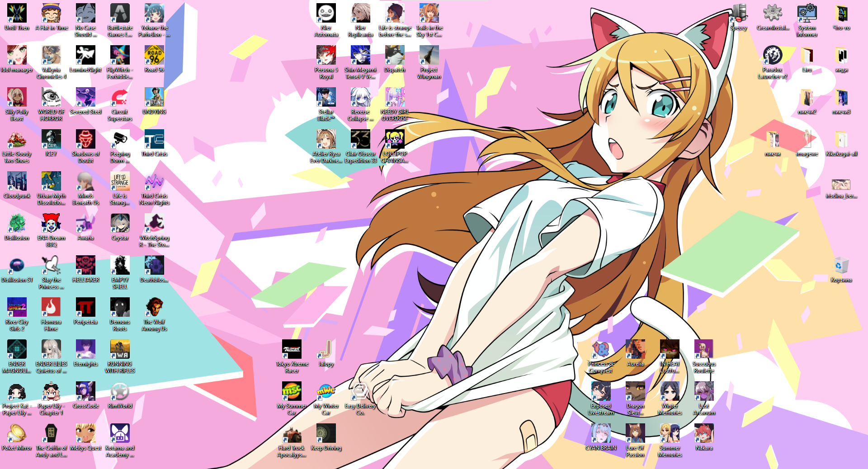This screenshot has width=868, height=469.
Task: Select the CreamInstaller icon
Action: click(x=773, y=17)
